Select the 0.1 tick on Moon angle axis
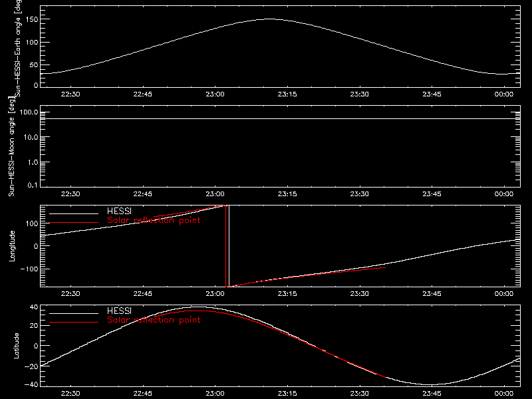 click(x=33, y=186)
